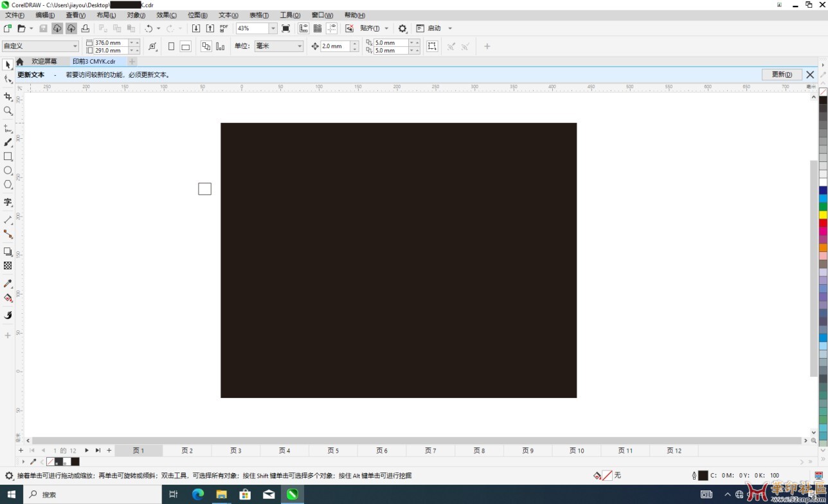Switch page to landscape orientation
This screenshot has height=504, width=828.
185,46
